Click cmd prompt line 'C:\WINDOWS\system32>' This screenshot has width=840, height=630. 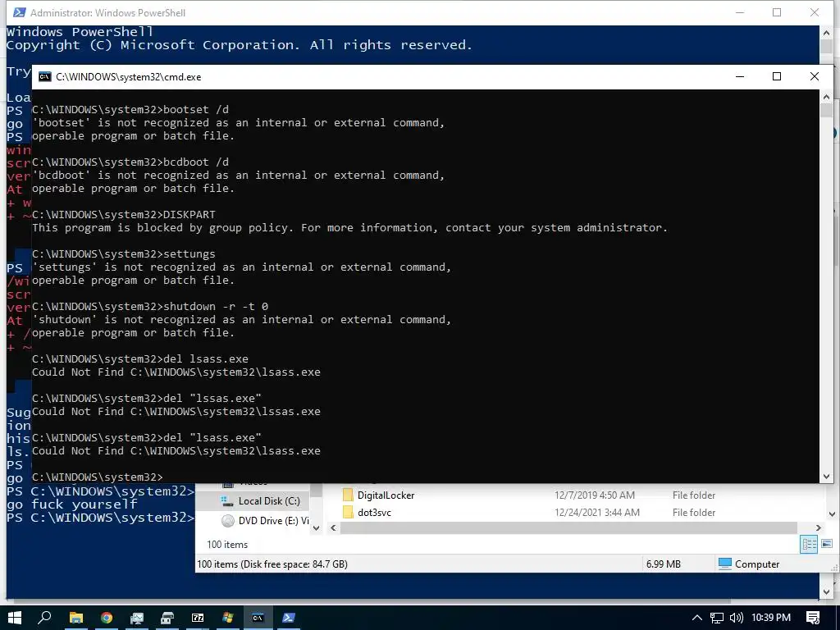pyautogui.click(x=97, y=477)
